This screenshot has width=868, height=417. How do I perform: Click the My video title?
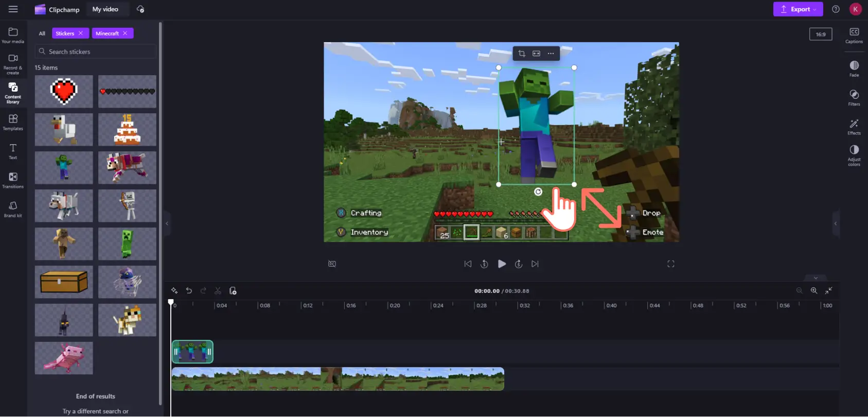coord(105,9)
